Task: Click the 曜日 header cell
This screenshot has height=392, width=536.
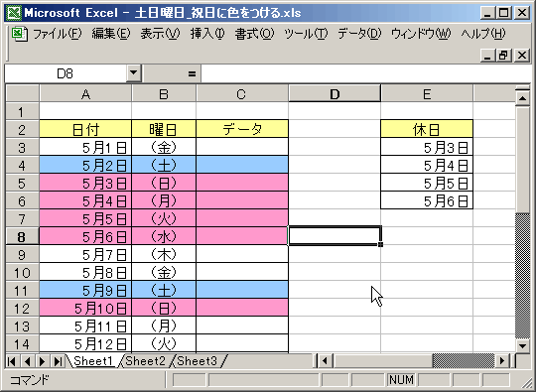Action: [x=164, y=129]
